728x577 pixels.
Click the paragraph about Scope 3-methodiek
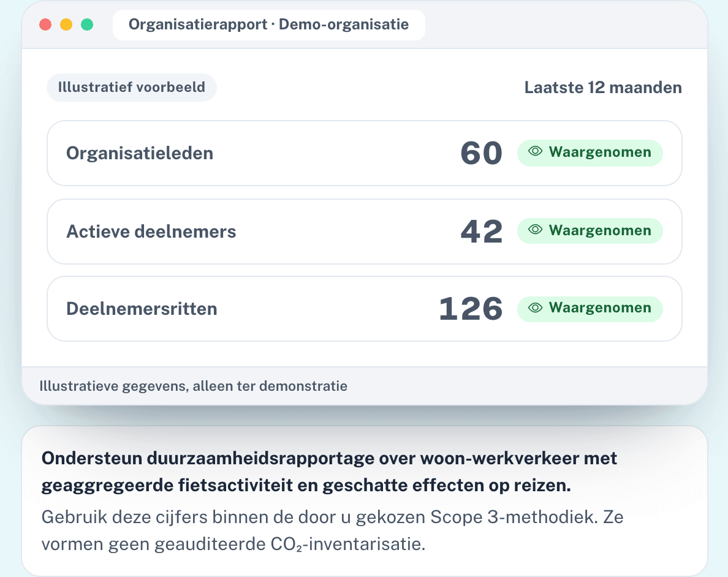point(332,530)
